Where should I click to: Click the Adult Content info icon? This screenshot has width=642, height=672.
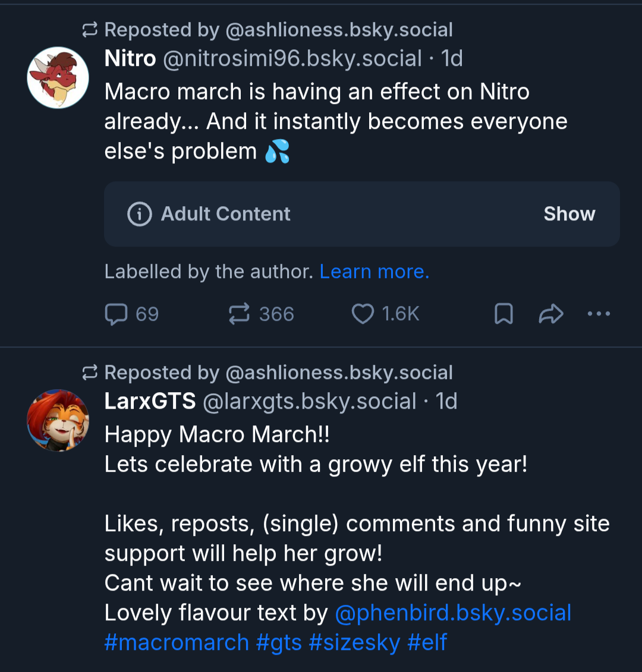(139, 214)
